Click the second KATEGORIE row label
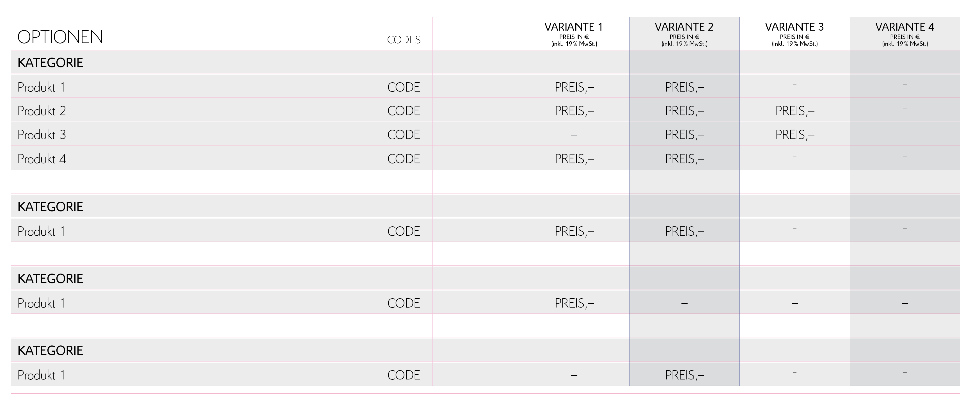The width and height of the screenshot is (980, 414). click(50, 207)
